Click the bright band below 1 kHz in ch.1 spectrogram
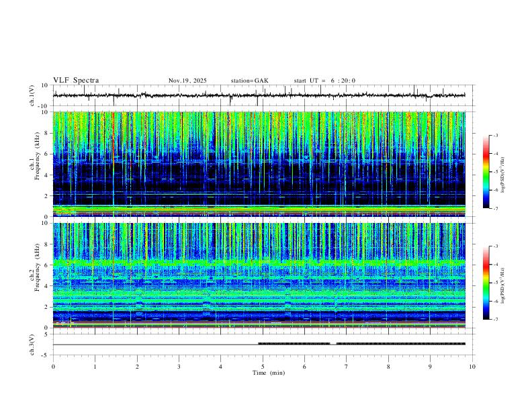Image resolution: width=532 pixels, height=411 pixels. tap(259, 210)
